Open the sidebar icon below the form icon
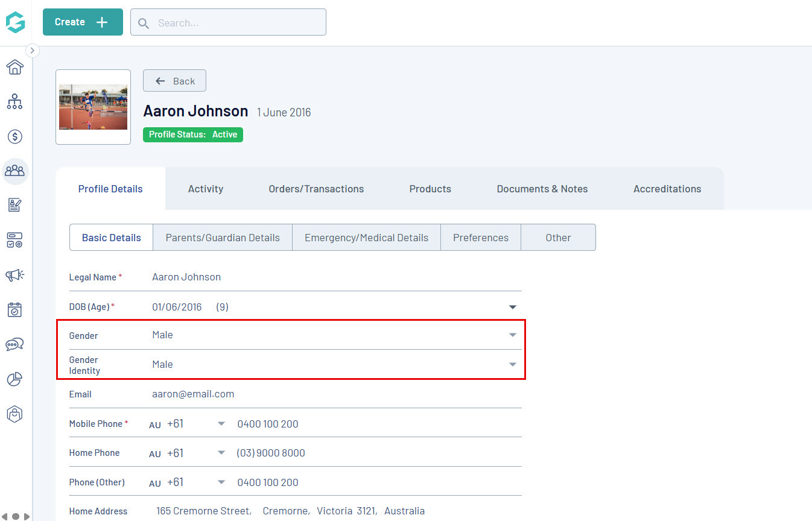812x521 pixels. point(15,240)
